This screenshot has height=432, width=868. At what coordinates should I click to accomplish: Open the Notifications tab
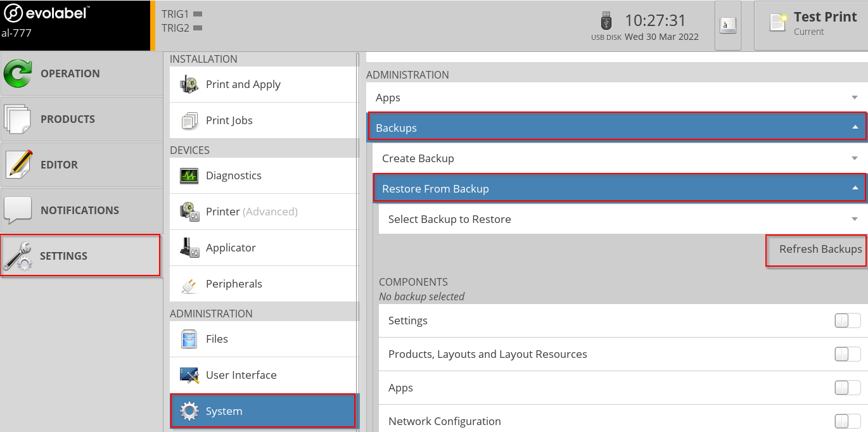pos(82,210)
